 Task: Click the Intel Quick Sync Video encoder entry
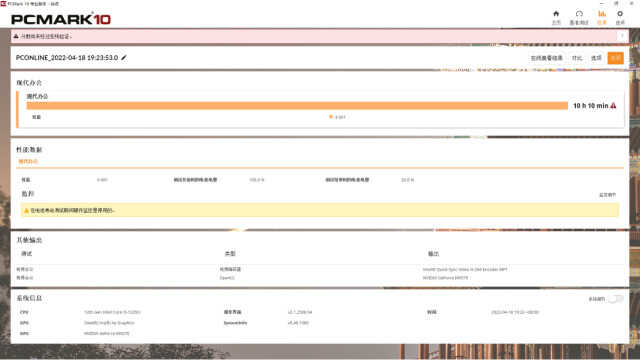[x=465, y=269]
